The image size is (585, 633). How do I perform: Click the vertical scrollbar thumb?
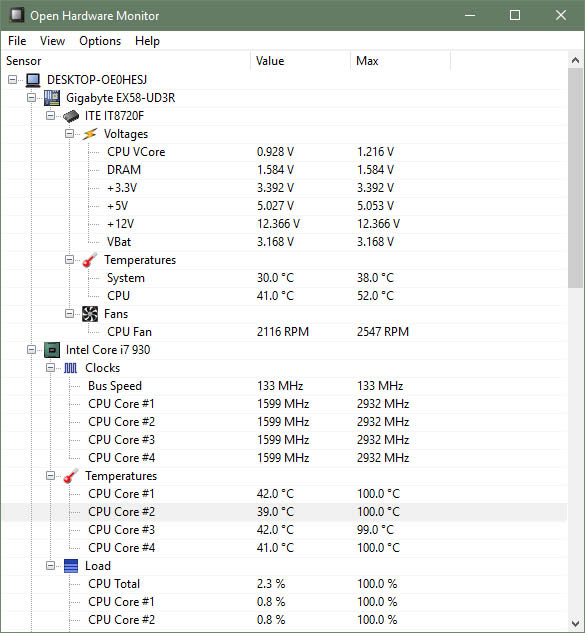coord(575,178)
